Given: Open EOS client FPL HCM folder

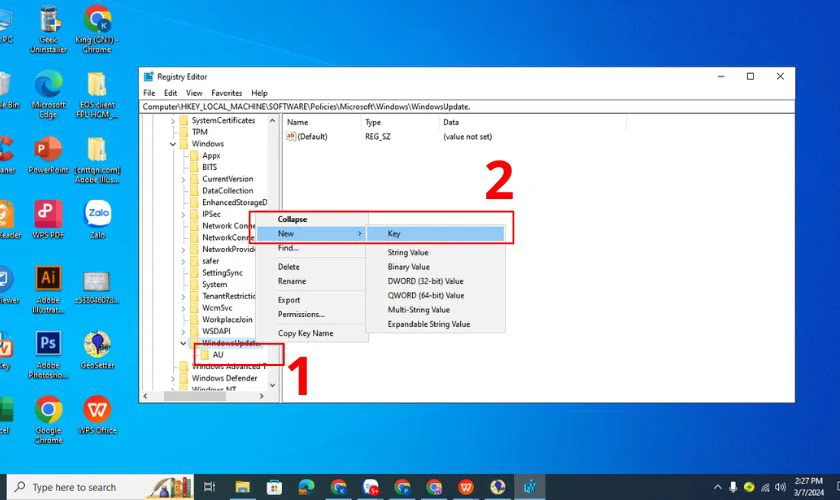Looking at the screenshot, I should [x=97, y=95].
